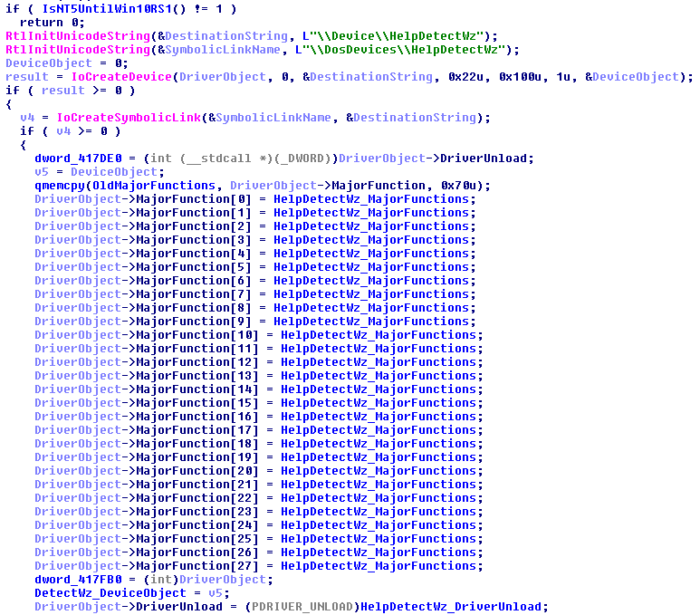Select the "DeviceObject = 0;" line
The image size is (700, 615).
click(x=67, y=63)
